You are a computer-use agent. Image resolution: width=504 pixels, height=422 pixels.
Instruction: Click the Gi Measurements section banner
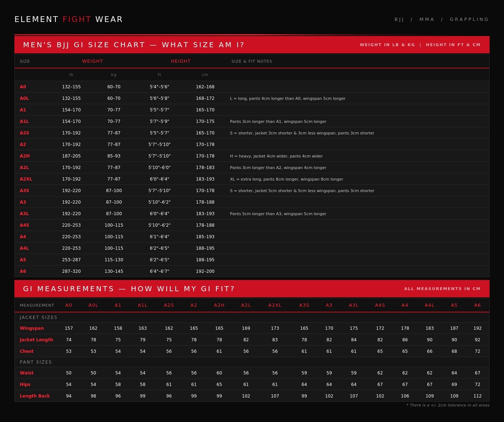pos(129,289)
